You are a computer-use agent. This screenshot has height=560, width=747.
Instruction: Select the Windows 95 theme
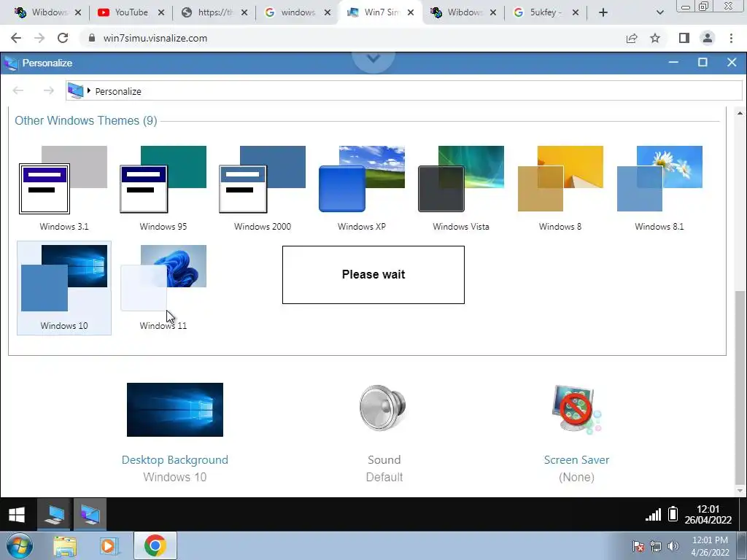click(163, 189)
